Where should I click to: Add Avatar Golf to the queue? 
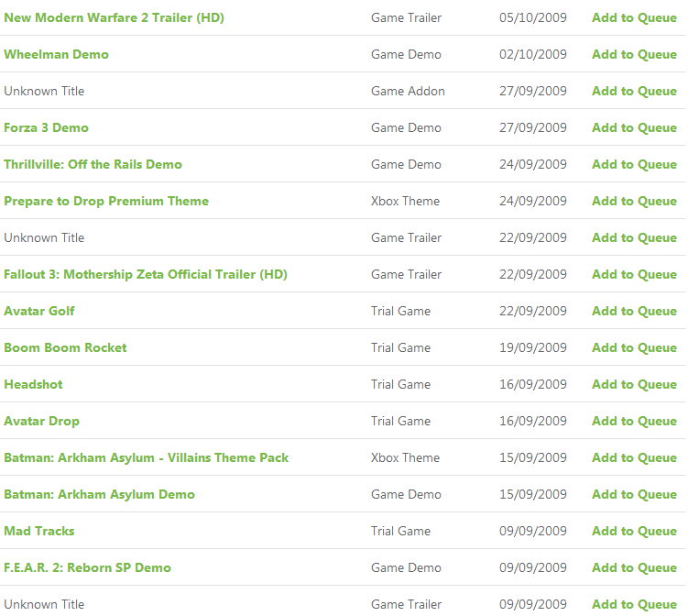pyautogui.click(x=634, y=311)
